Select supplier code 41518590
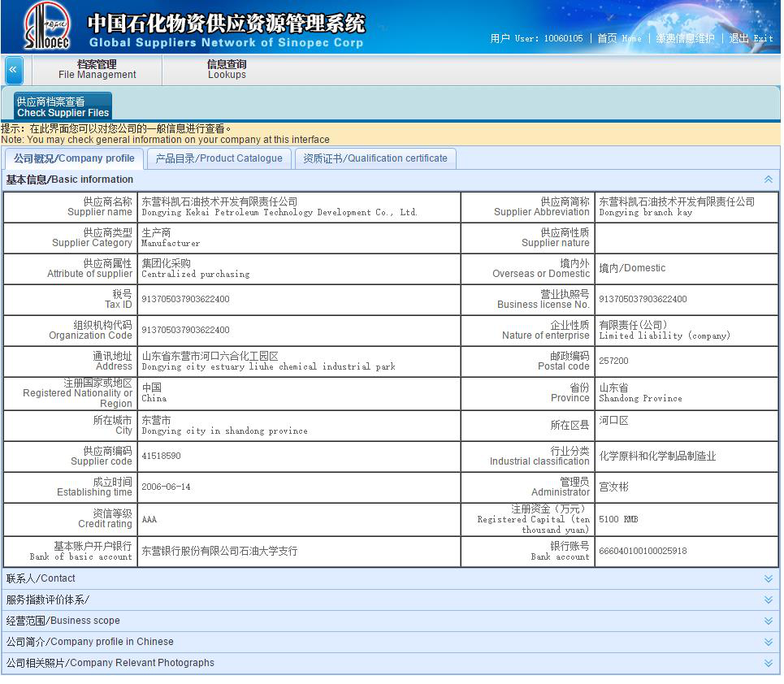The height and width of the screenshot is (684, 784). point(161,456)
